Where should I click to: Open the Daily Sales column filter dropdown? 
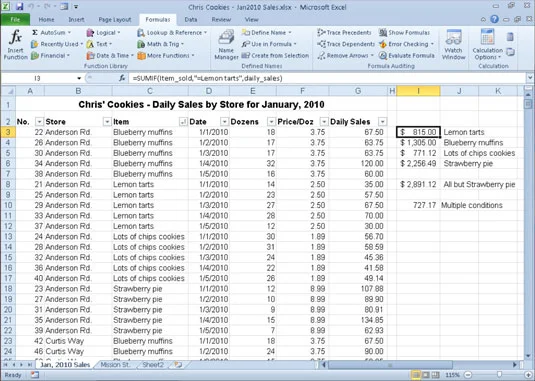382,122
